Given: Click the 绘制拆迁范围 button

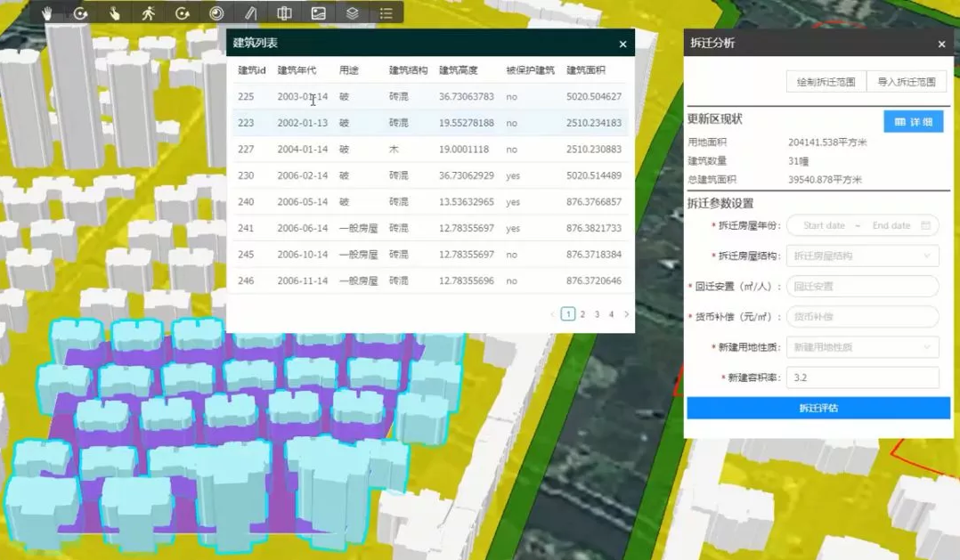Looking at the screenshot, I should (x=826, y=81).
